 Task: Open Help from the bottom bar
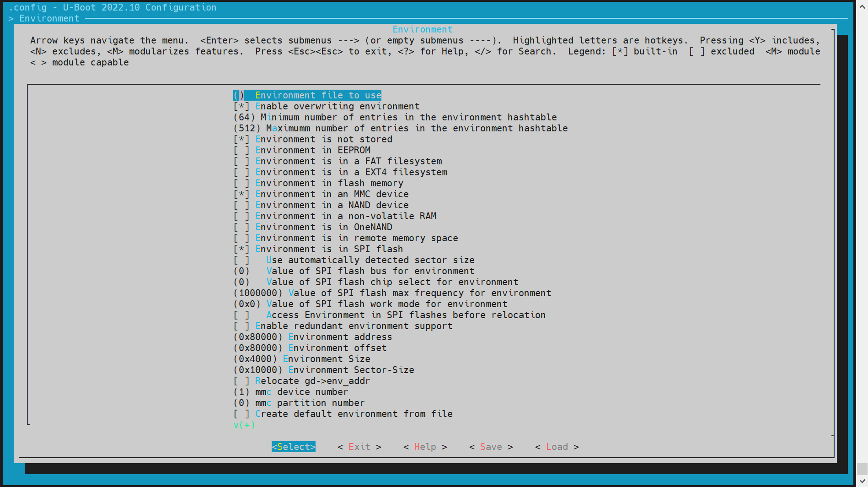pyautogui.click(x=425, y=447)
